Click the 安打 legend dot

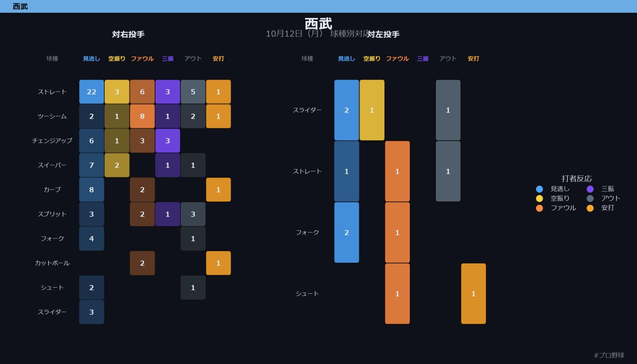[590, 208]
